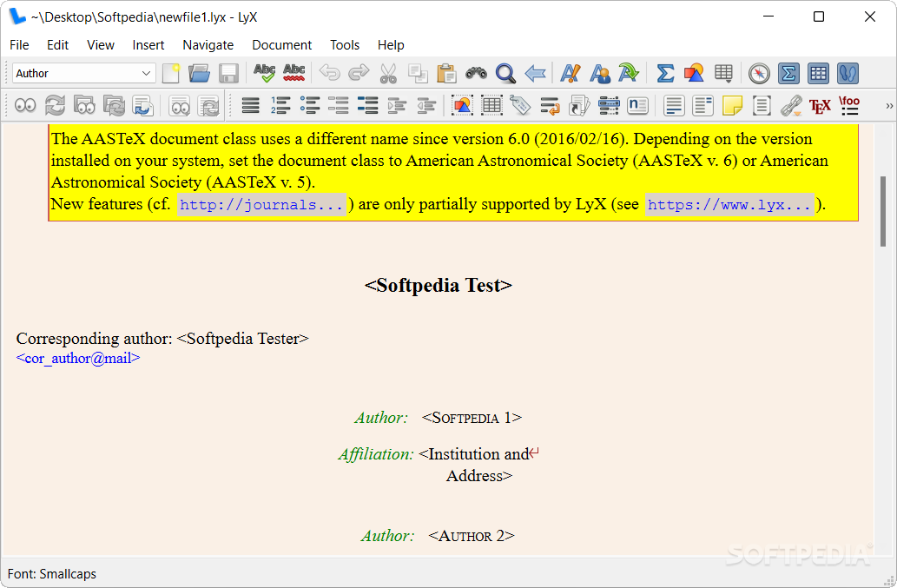Toggle noun text style icon
This screenshot has height=588, width=897.
[x=599, y=73]
